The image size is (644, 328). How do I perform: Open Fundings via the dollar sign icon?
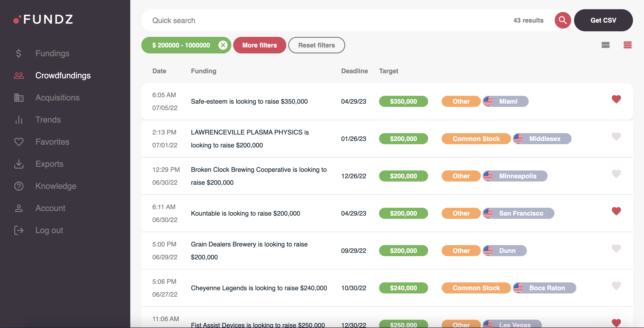coord(18,53)
